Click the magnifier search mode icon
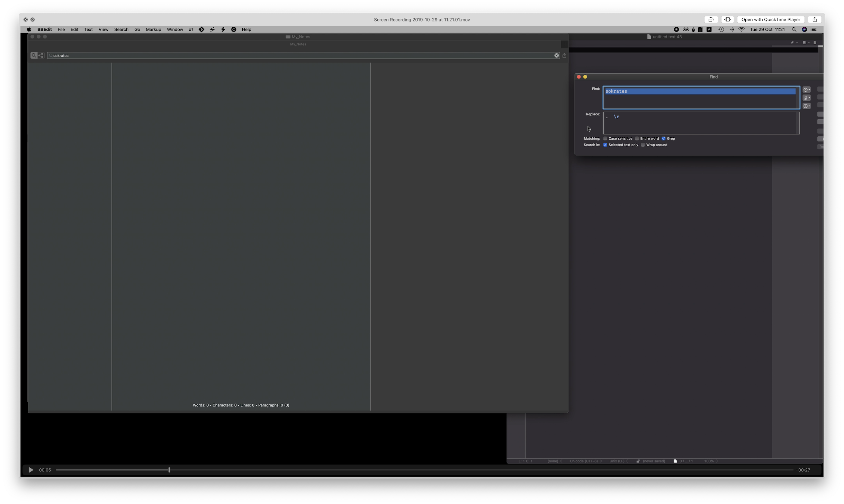 click(x=34, y=55)
